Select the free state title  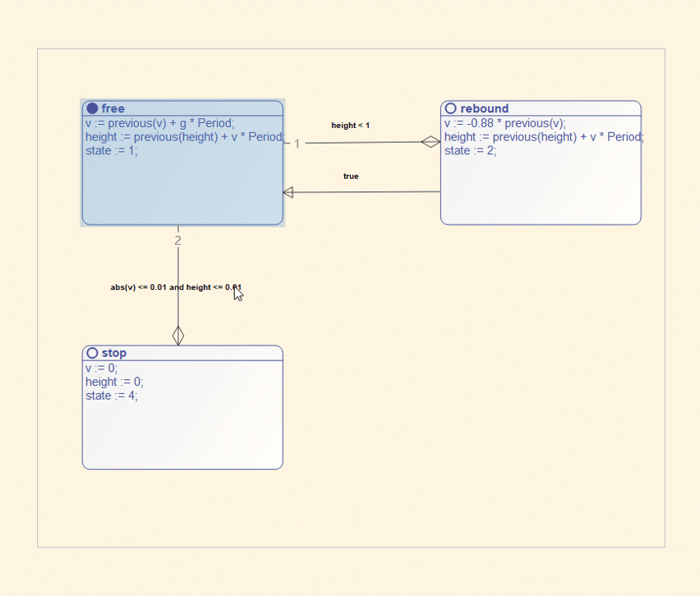tap(113, 108)
